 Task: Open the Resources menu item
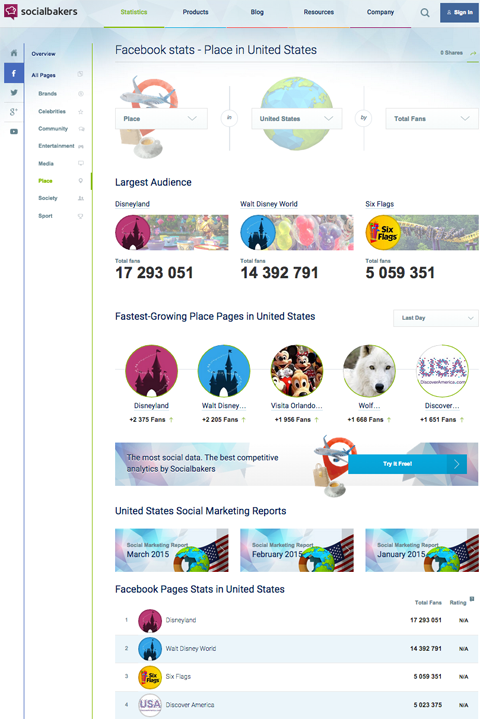click(x=319, y=12)
